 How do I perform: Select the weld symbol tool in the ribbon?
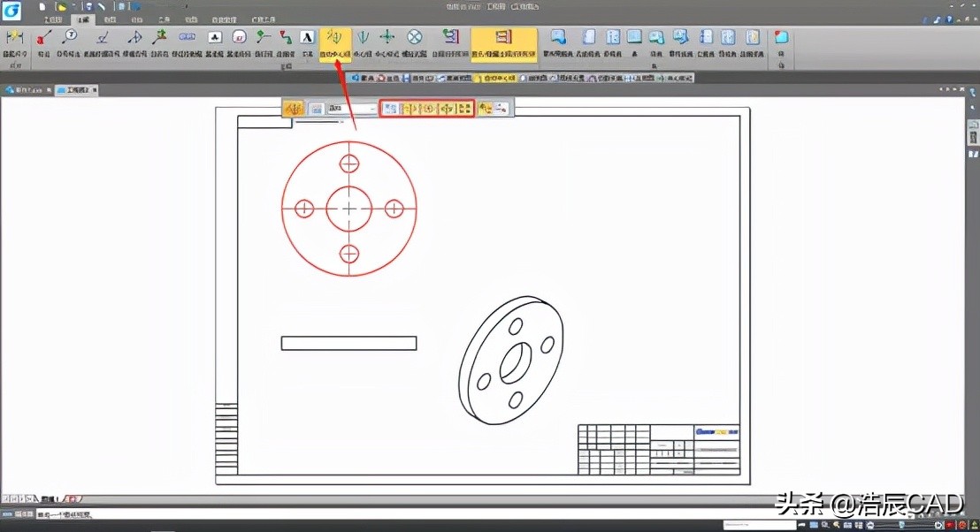pos(134,43)
